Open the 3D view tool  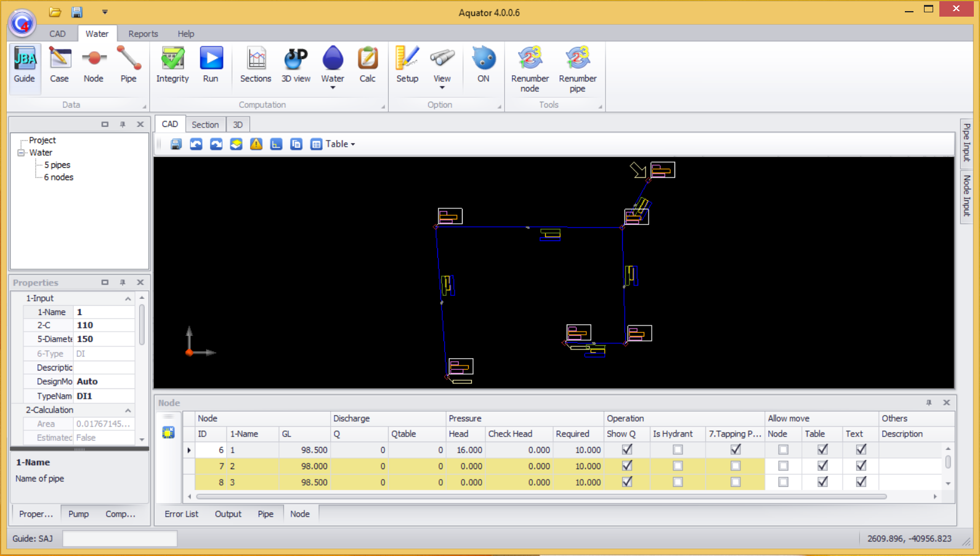tap(296, 65)
